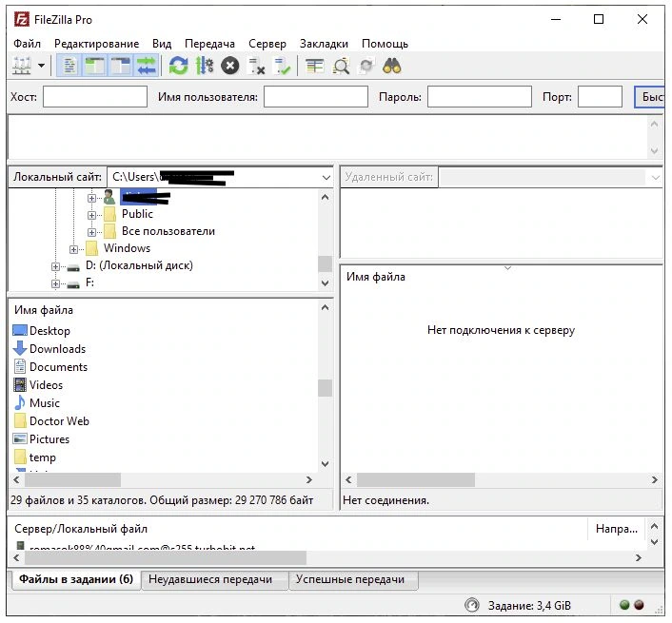Disconnect from the current server
This screenshot has width=672, height=623.
256,66
